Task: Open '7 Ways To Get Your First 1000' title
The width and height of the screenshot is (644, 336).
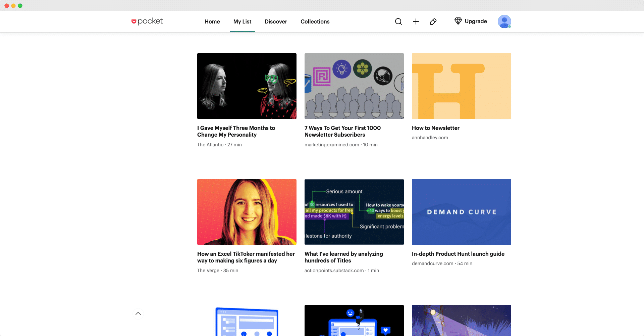Action: click(342, 131)
